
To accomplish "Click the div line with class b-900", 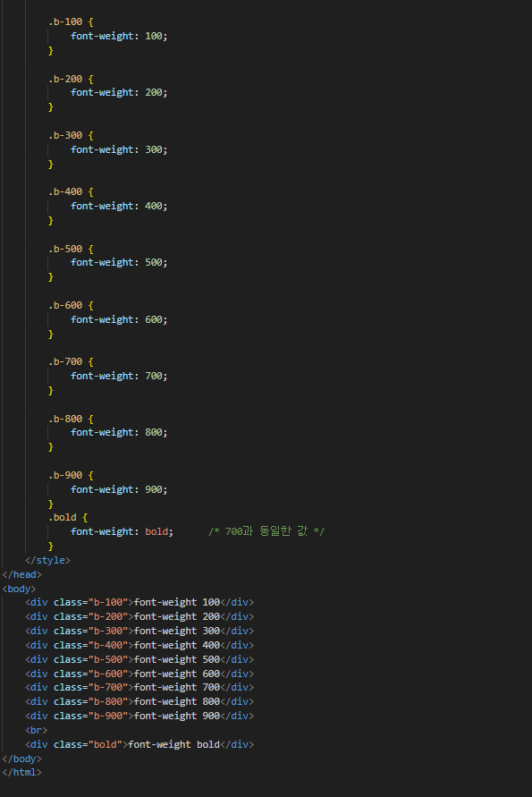I will tap(139, 716).
